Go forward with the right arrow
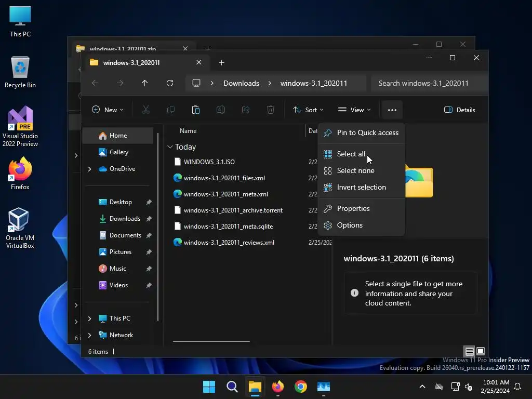Image resolution: width=532 pixels, height=399 pixels. pos(120,83)
